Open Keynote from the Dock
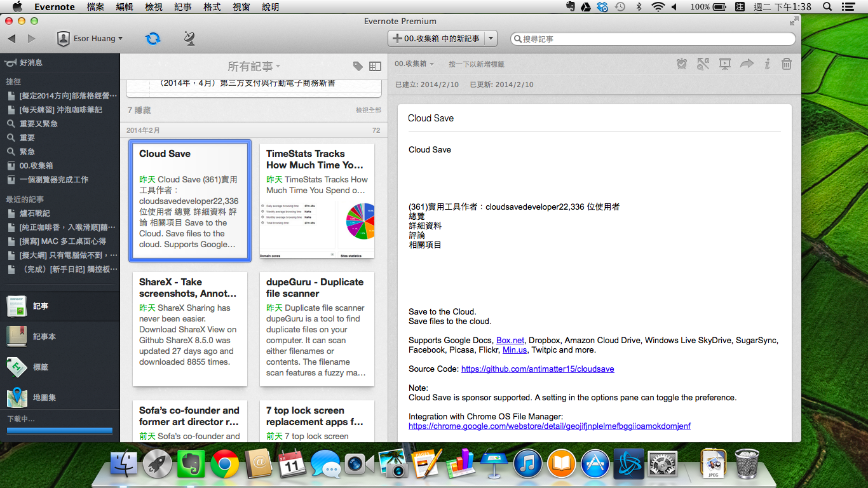The width and height of the screenshot is (868, 488). tap(493, 464)
